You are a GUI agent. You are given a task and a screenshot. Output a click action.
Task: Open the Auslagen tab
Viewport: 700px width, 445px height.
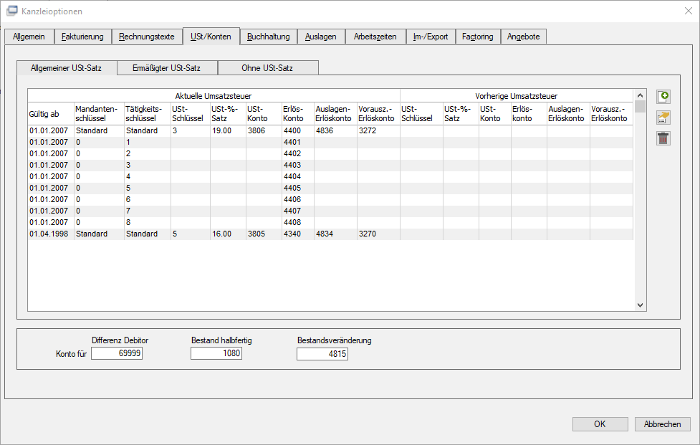(321, 37)
